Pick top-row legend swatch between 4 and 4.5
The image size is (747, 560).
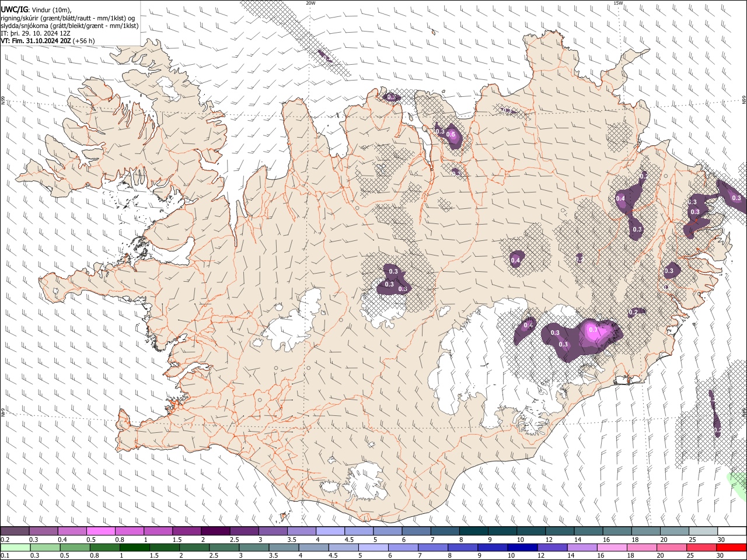(330, 531)
